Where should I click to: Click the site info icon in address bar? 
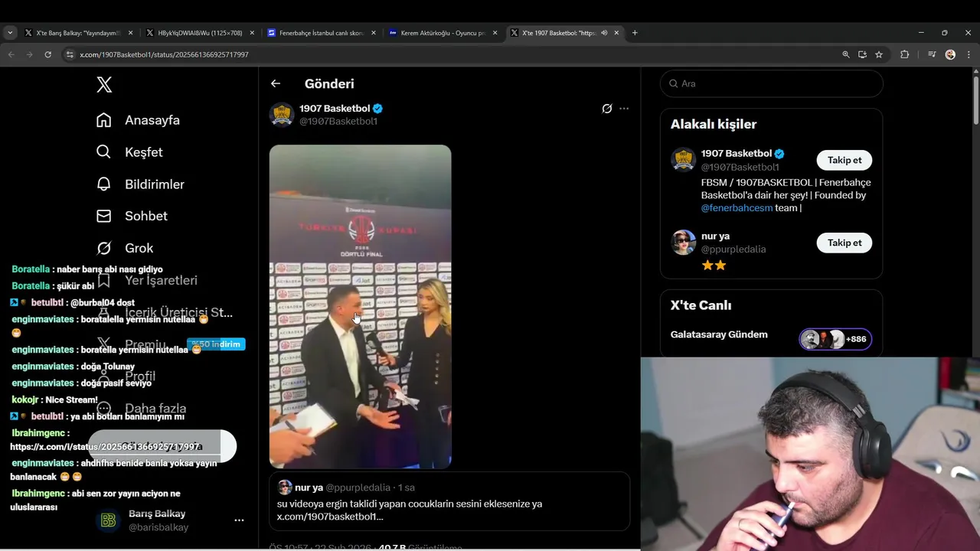[70, 54]
